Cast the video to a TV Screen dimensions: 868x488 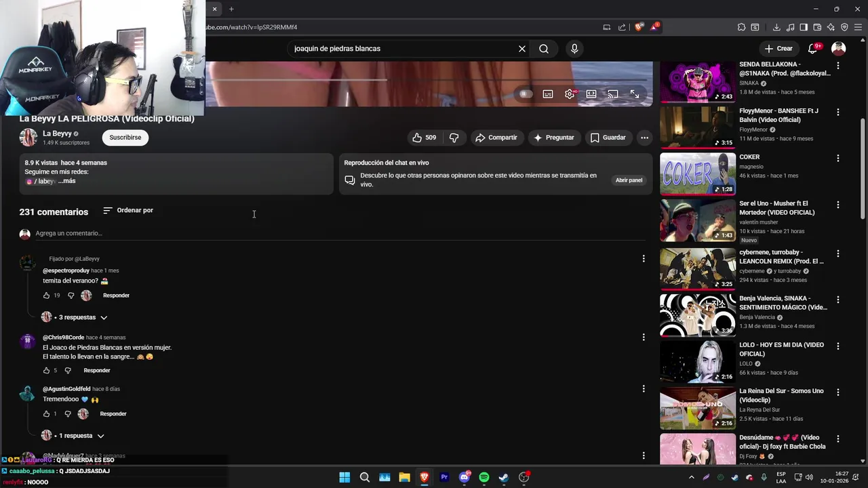[613, 94]
